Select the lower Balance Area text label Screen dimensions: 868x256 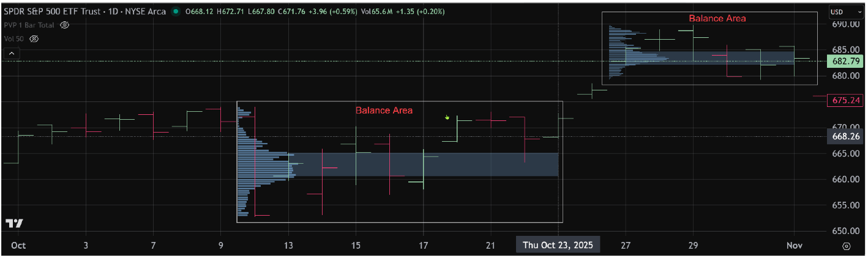tap(384, 111)
